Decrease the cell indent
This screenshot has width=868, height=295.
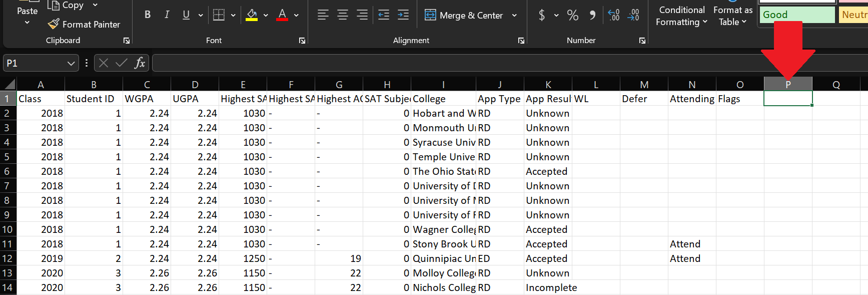(384, 15)
